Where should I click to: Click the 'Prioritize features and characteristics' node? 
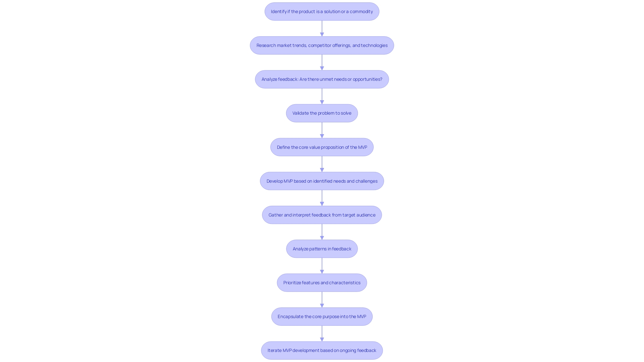pyautogui.click(x=322, y=282)
